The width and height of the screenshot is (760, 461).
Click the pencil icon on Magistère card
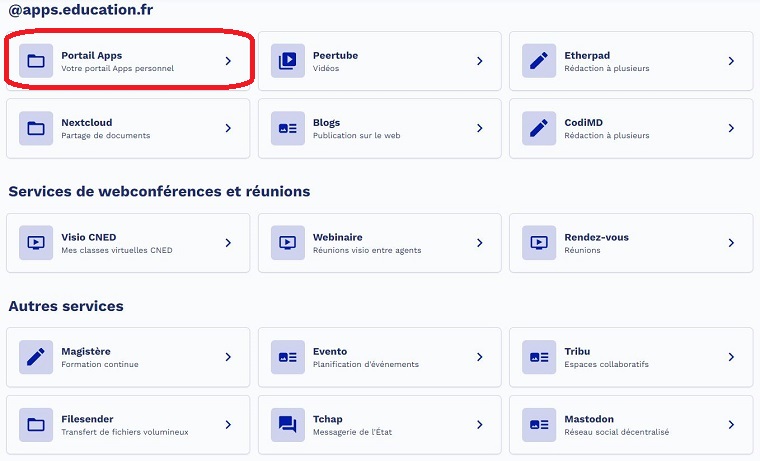[x=36, y=357]
